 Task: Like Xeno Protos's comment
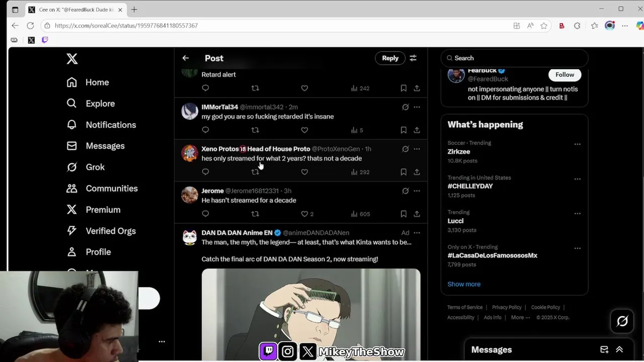tap(304, 172)
